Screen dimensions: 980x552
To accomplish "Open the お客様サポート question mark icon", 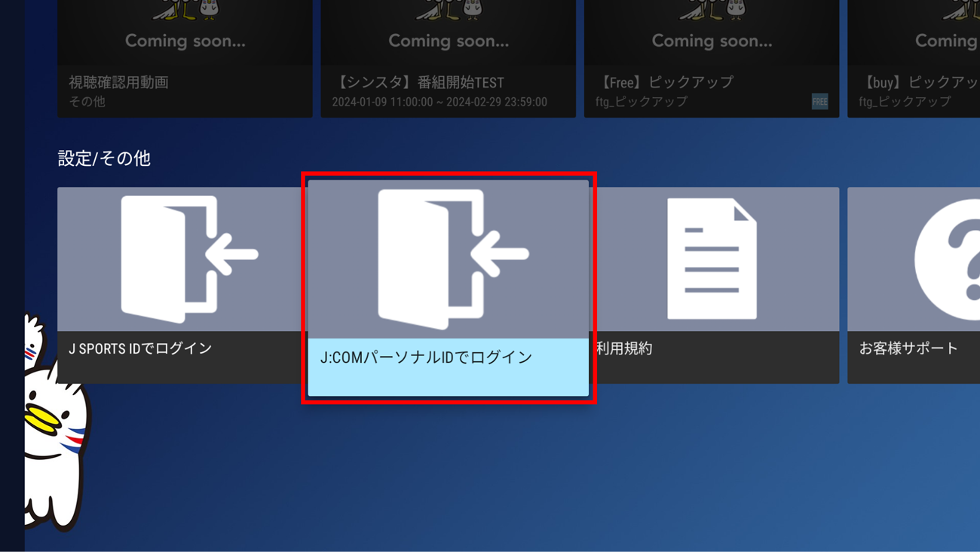I will pos(948,259).
